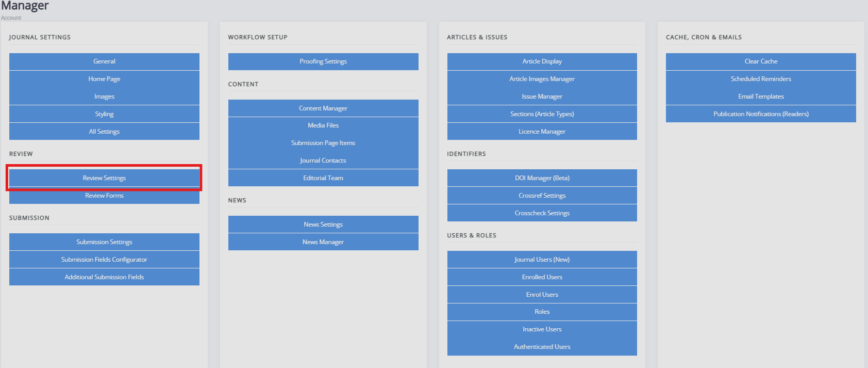Open Licence Manager

tap(542, 132)
